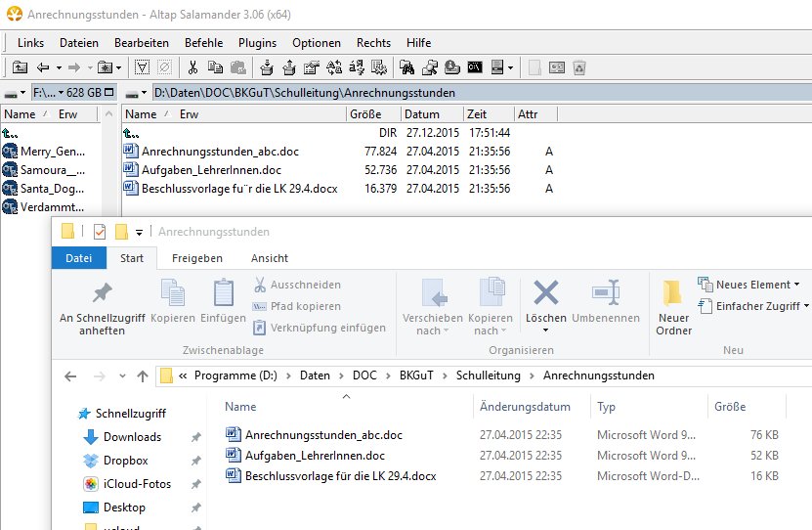Open the left panel drive F: dropdown
This screenshot has height=530, width=812.
[73, 93]
